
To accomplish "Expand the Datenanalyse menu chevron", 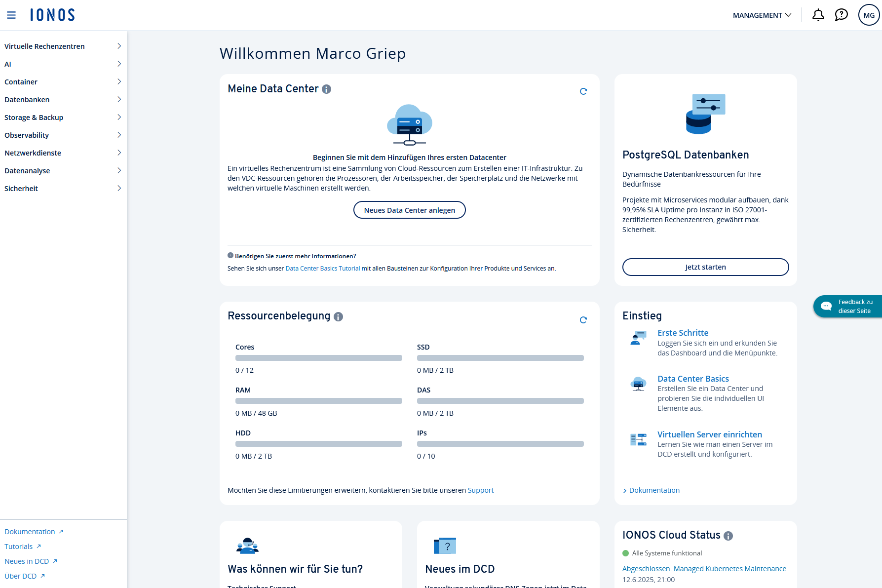I will coord(119,171).
